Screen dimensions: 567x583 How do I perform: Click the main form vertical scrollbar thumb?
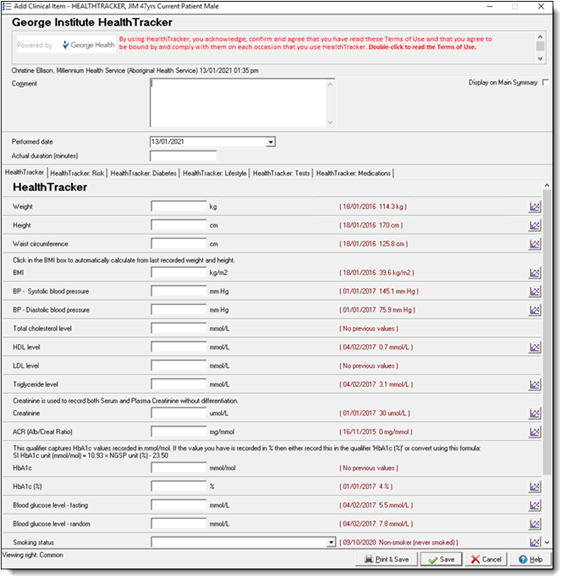click(x=546, y=332)
